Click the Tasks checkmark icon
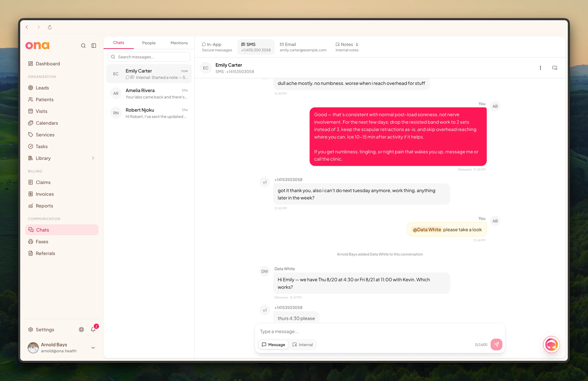 (31, 146)
